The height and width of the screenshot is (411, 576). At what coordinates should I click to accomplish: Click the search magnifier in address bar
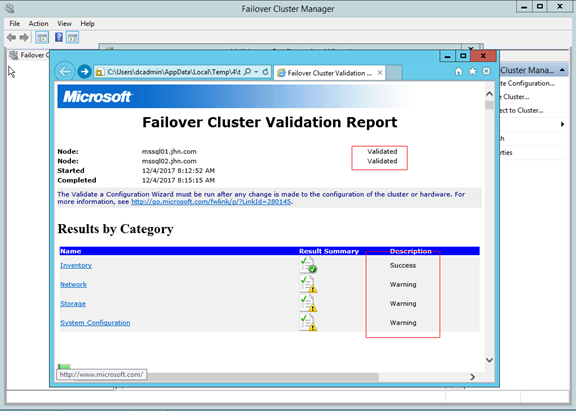click(x=248, y=72)
